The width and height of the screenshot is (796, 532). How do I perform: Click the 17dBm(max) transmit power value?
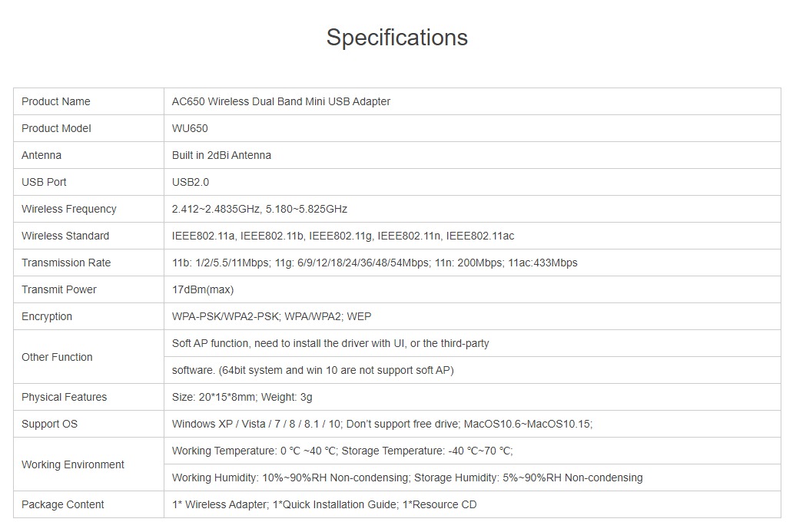pos(203,289)
